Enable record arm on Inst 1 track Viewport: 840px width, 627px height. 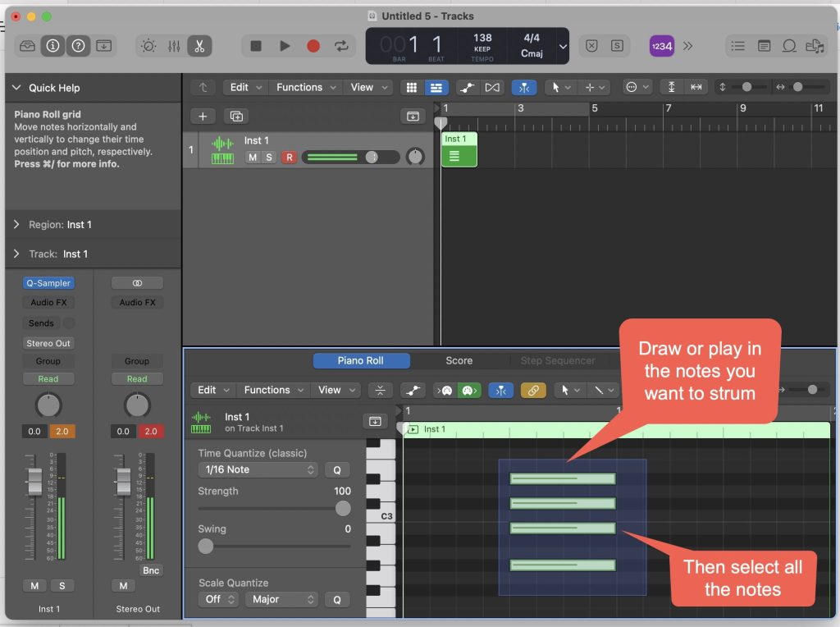(288, 158)
